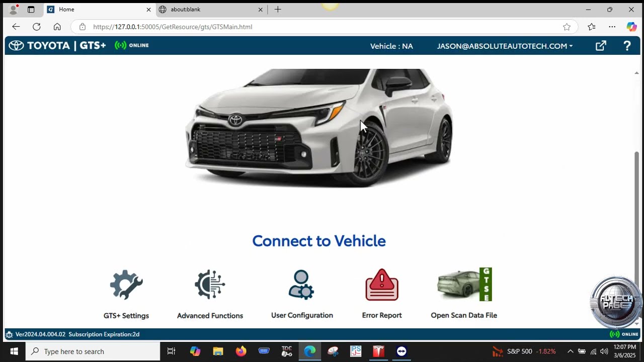Close the about:blank tab
Image resolution: width=644 pixels, height=362 pixels.
click(261, 10)
